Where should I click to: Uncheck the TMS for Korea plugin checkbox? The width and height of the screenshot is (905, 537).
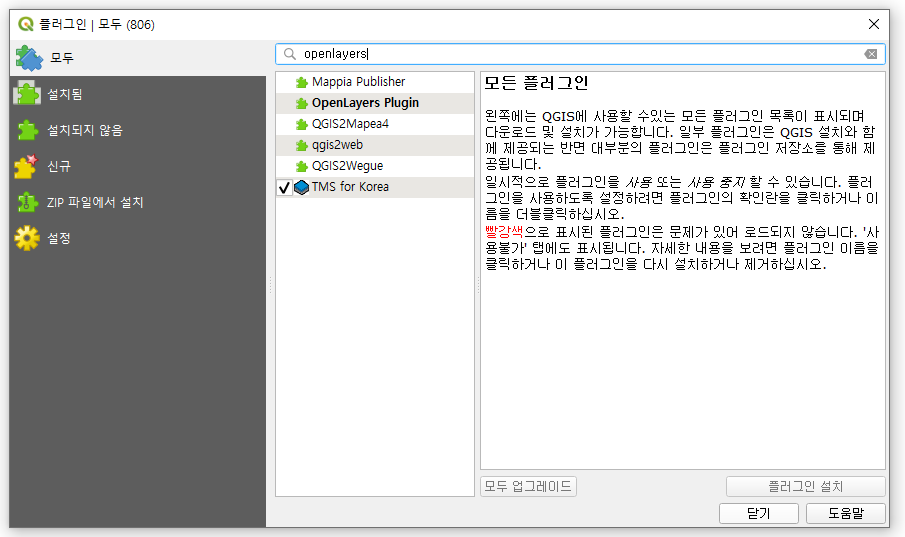[x=284, y=188]
